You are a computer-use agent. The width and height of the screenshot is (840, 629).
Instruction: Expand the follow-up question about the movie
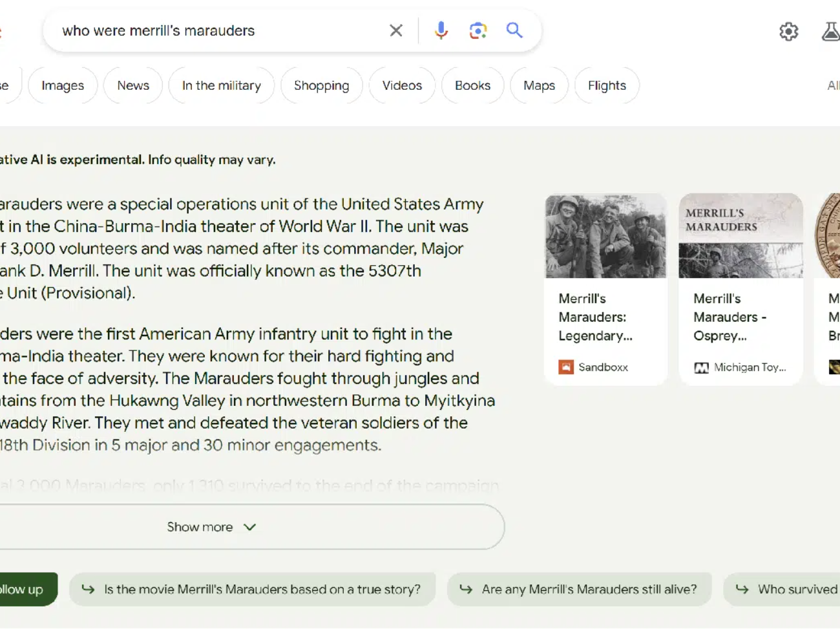(x=252, y=589)
